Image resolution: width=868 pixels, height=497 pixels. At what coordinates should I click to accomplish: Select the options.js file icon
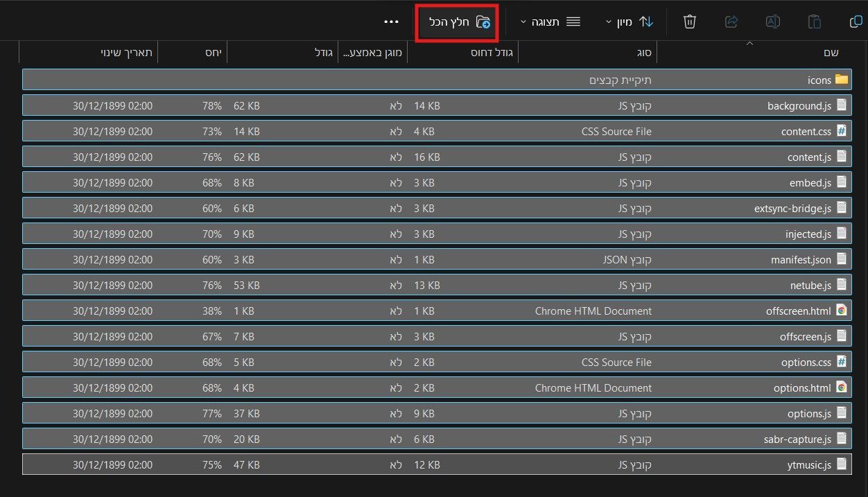click(x=842, y=413)
